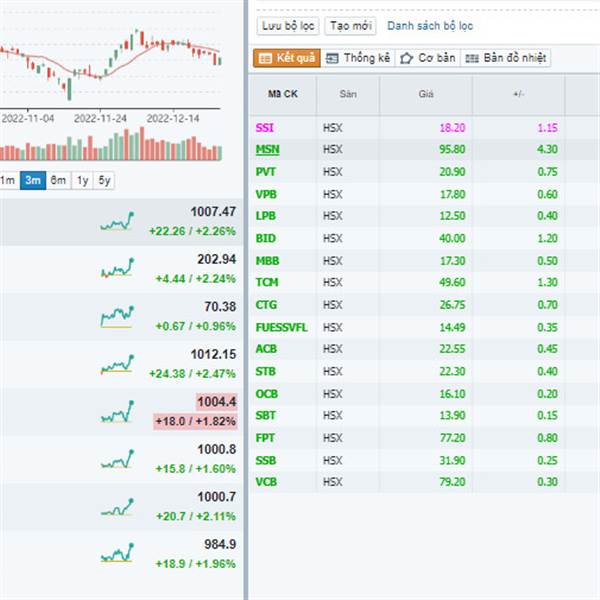Open the FUESSVFL ticker link

(282, 328)
